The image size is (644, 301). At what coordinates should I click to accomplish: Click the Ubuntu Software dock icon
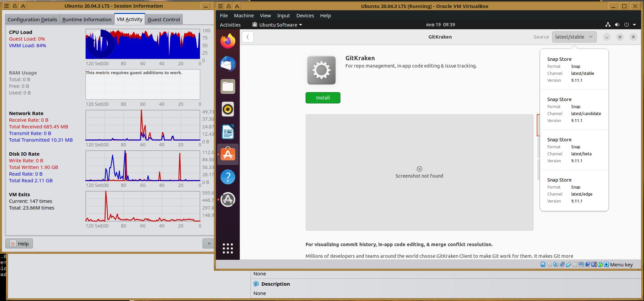click(x=228, y=154)
